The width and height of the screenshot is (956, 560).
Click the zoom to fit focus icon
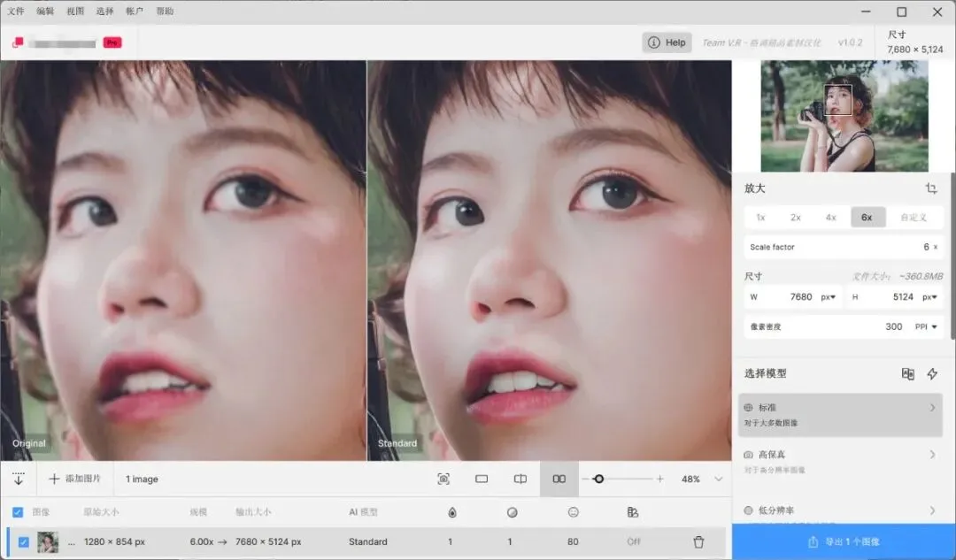click(443, 479)
